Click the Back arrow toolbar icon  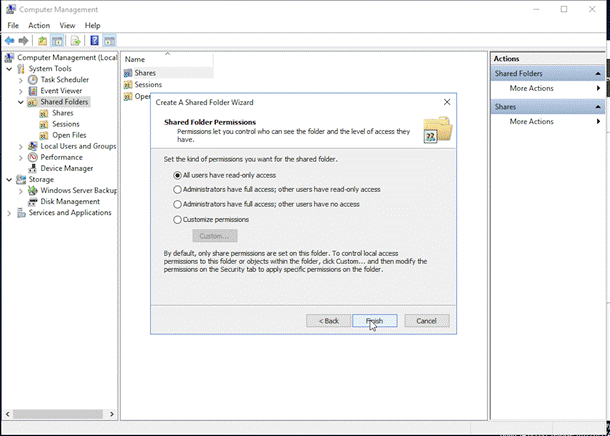[x=10, y=40]
